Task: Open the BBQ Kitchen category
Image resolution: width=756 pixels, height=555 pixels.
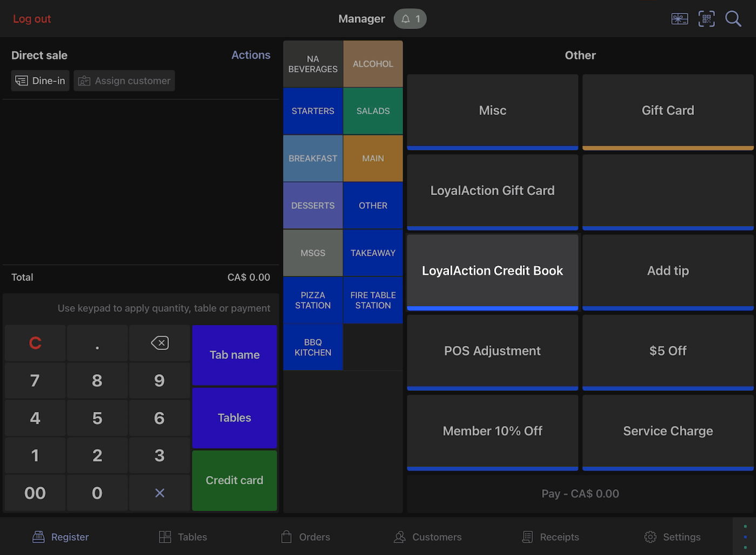Action: point(313,347)
